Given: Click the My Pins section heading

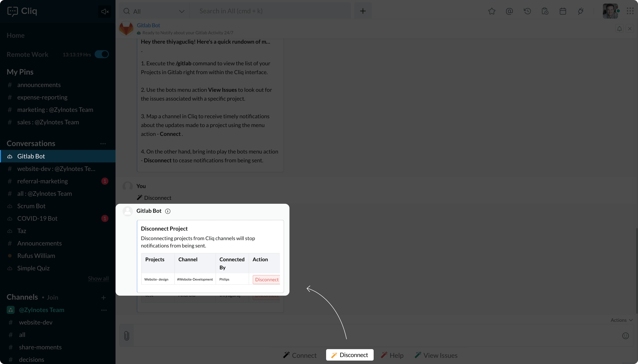Looking at the screenshot, I should pyautogui.click(x=20, y=72).
